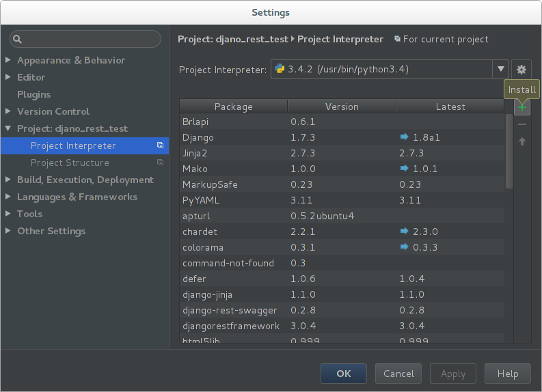Click the For current project icon
This screenshot has width=542, height=392.
pyautogui.click(x=397, y=39)
